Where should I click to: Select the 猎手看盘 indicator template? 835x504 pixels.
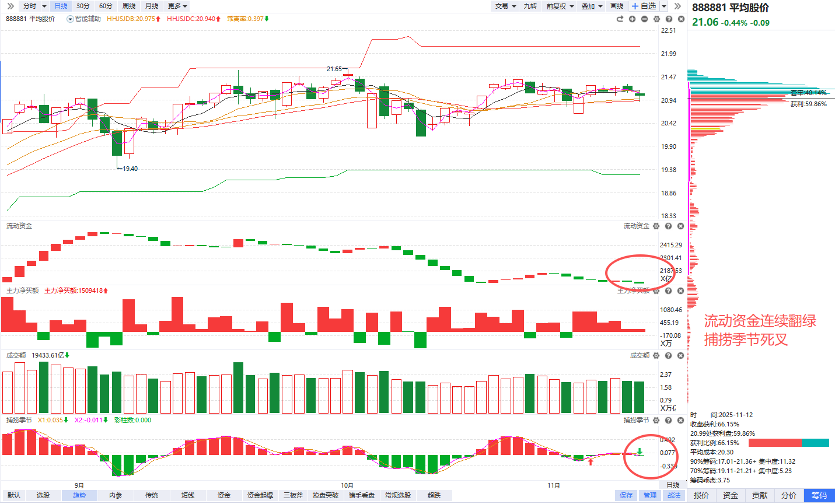tap(362, 495)
